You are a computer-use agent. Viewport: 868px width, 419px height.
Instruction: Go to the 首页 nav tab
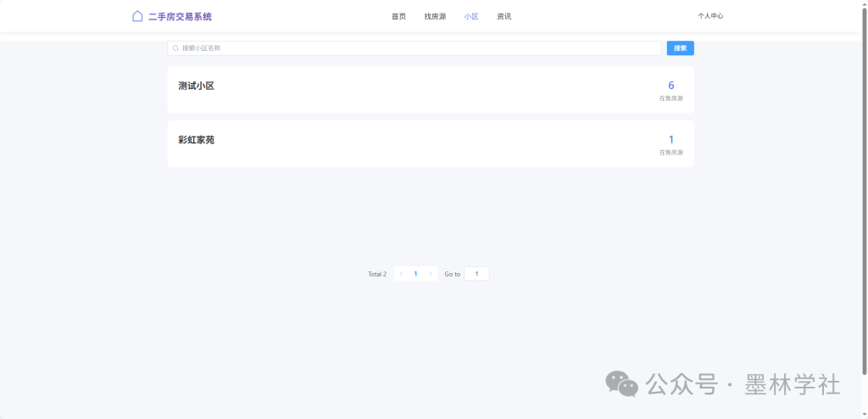click(x=398, y=16)
